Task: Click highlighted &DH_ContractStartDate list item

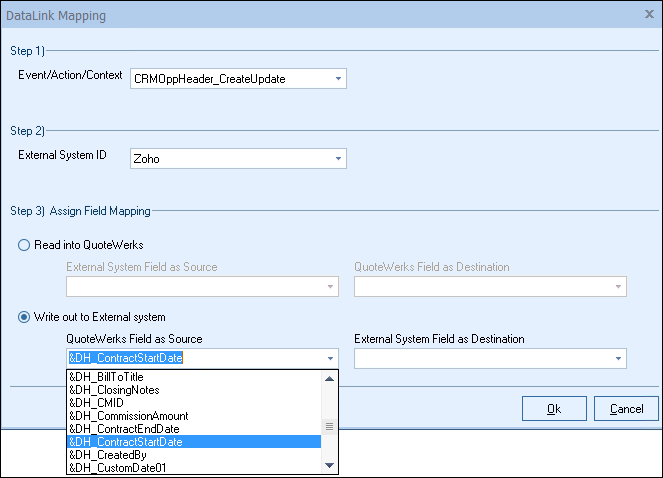Action: (x=193, y=442)
